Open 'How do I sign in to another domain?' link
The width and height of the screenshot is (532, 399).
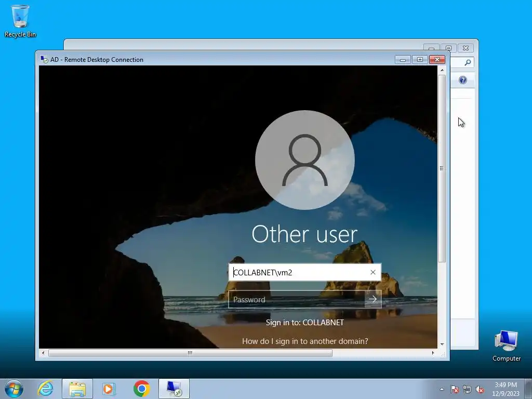305,341
